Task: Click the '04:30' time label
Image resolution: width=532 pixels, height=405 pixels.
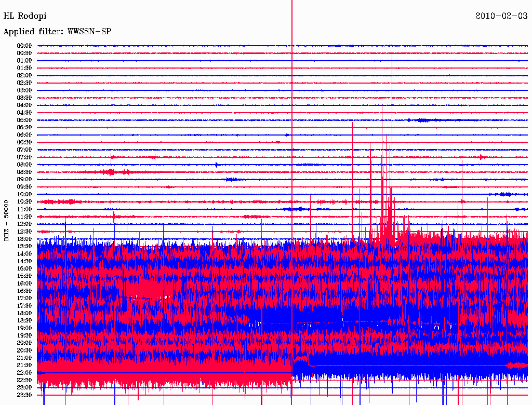Action: [x=24, y=113]
